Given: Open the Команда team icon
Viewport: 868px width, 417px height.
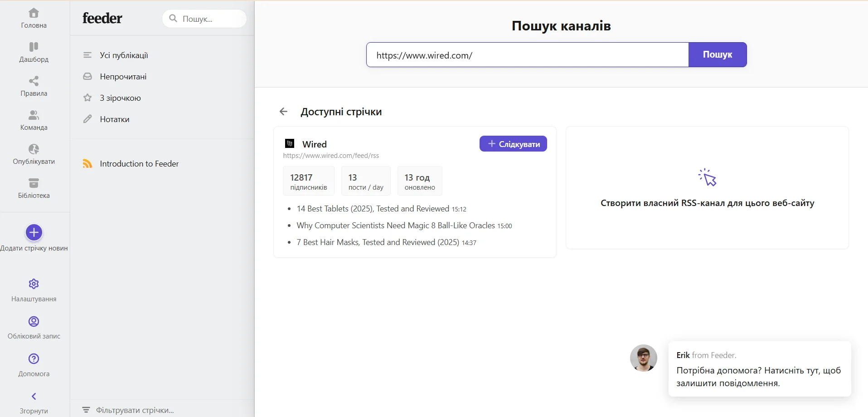Looking at the screenshot, I should coord(34,115).
